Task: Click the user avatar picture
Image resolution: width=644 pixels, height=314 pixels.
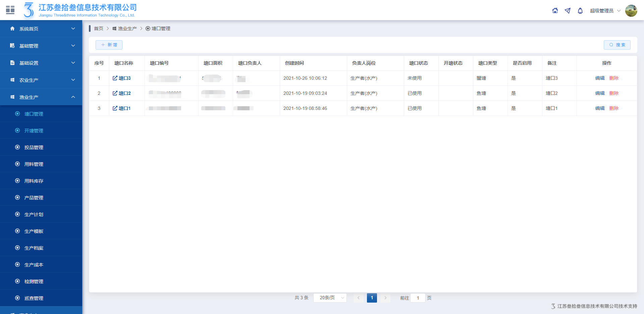Action: (x=631, y=11)
